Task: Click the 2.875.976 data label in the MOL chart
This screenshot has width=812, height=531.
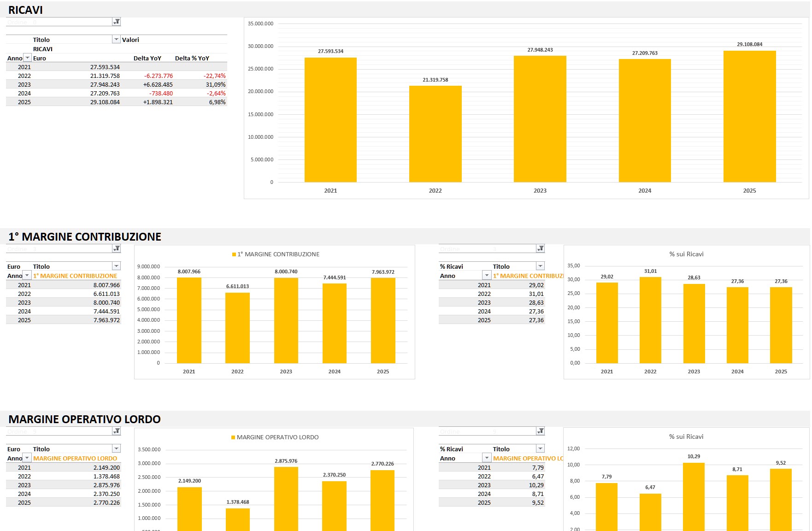Action: (x=286, y=461)
